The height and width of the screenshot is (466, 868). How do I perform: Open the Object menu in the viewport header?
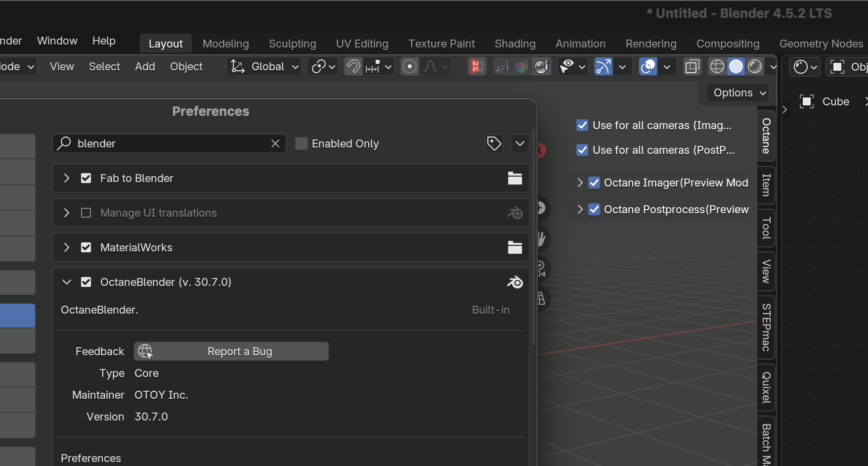(186, 66)
